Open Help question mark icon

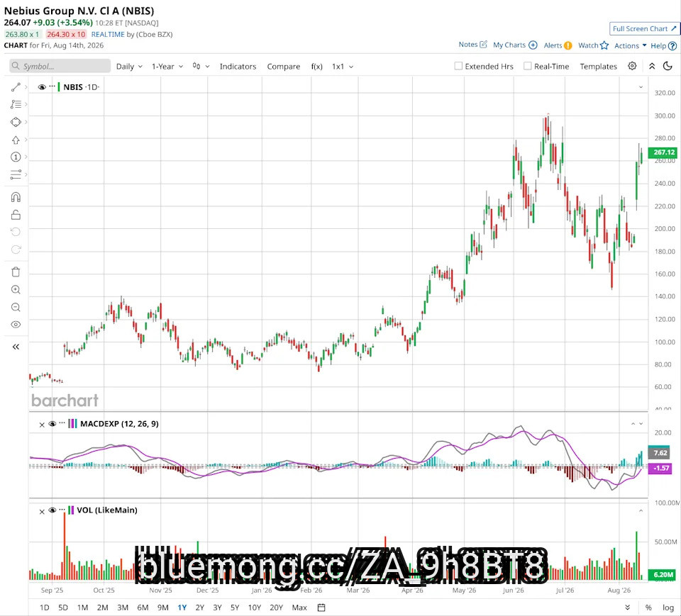pyautogui.click(x=672, y=45)
